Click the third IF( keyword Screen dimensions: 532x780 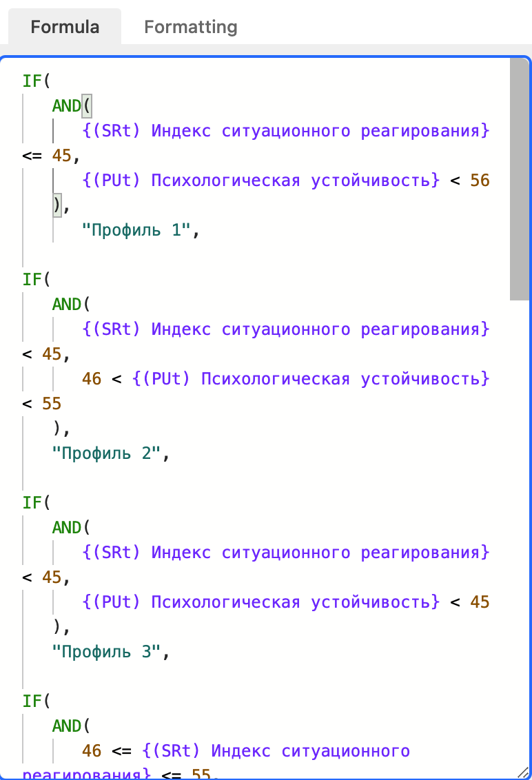click(x=37, y=503)
